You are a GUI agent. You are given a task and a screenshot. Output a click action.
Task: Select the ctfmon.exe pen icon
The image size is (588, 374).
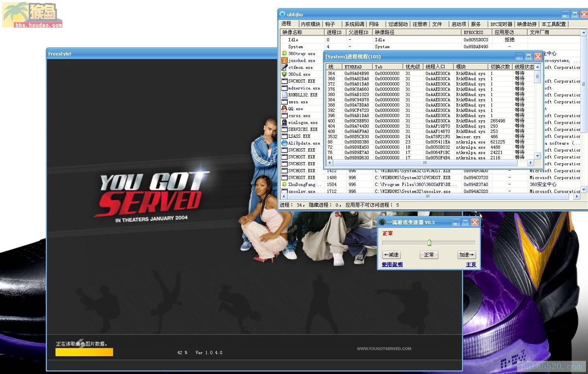[x=284, y=67]
